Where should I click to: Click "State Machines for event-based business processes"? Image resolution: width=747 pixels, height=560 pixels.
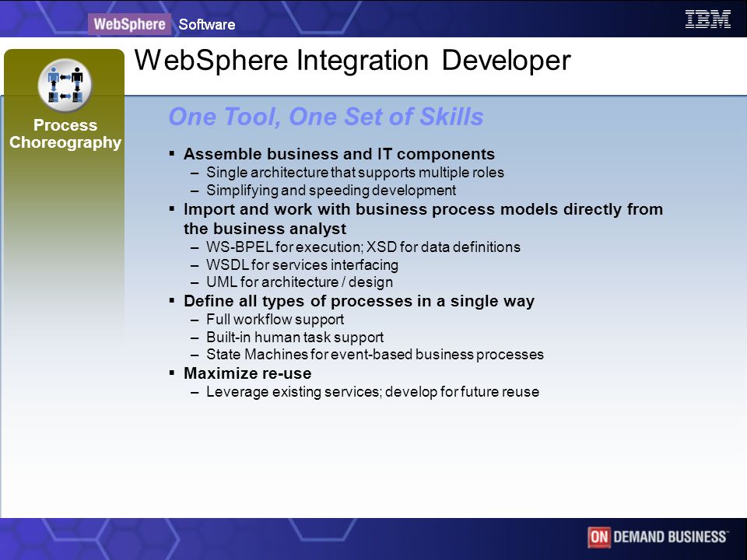tap(375, 355)
